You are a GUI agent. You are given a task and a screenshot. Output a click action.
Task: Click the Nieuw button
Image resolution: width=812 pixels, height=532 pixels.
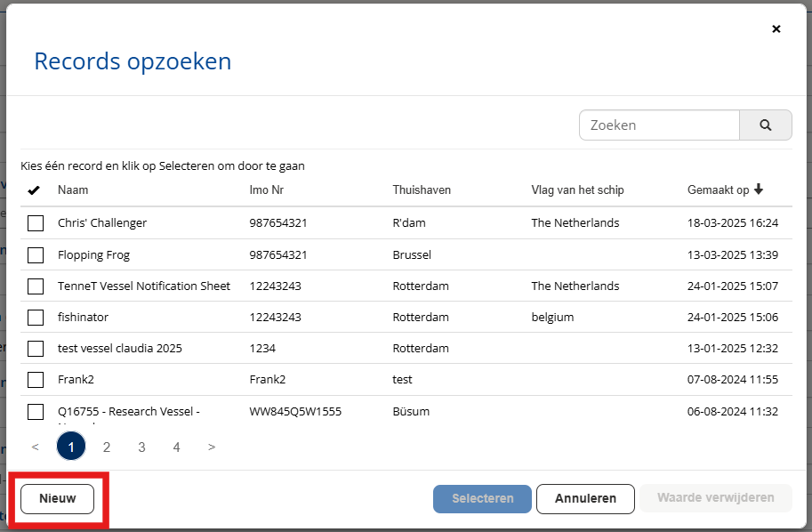point(57,499)
